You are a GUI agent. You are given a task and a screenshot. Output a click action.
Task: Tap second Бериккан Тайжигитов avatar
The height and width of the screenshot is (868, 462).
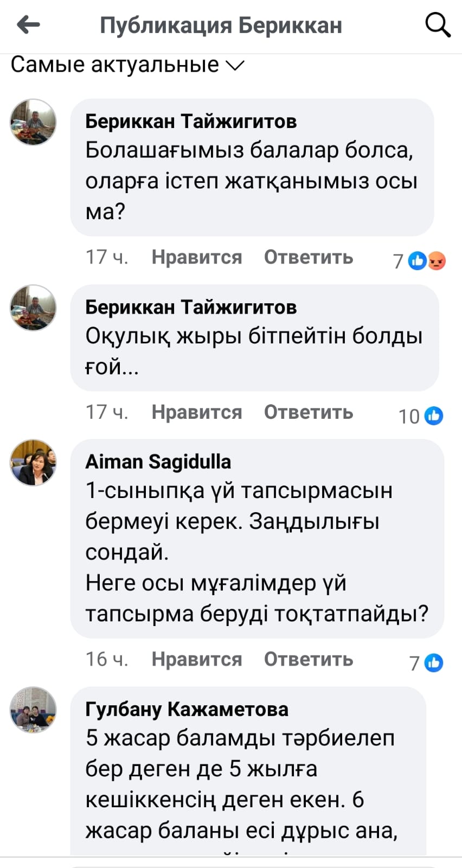click(x=33, y=308)
